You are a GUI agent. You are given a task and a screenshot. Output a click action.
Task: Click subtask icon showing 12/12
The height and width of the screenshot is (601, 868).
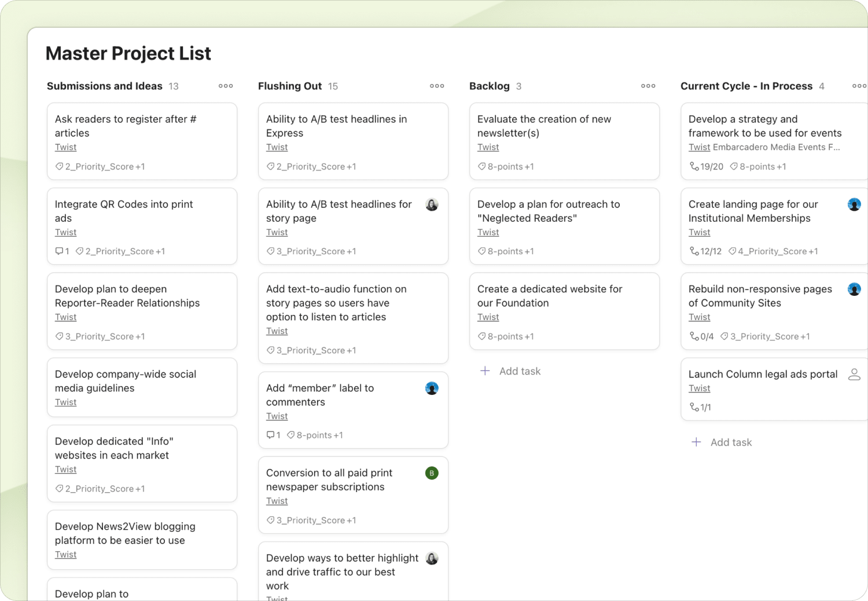click(x=694, y=251)
